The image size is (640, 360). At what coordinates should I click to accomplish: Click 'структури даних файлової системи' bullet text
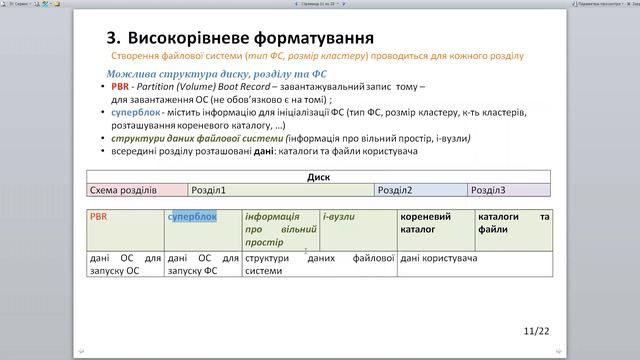(x=197, y=138)
